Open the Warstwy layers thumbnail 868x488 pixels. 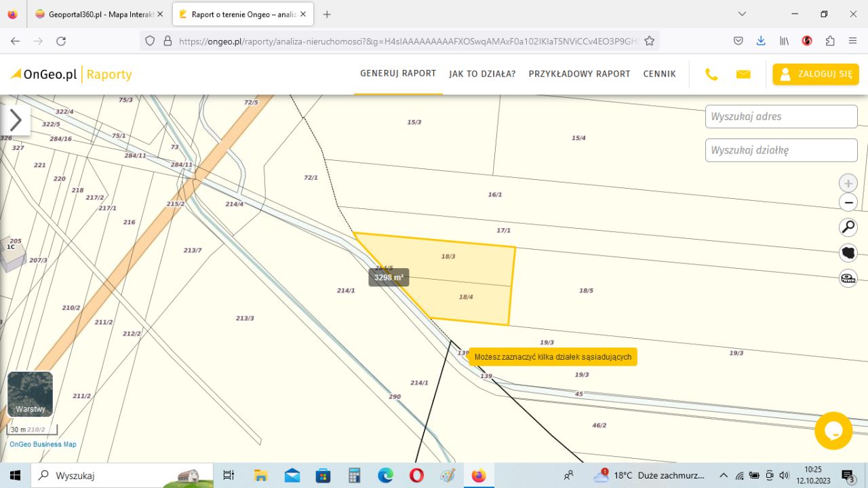coord(30,394)
